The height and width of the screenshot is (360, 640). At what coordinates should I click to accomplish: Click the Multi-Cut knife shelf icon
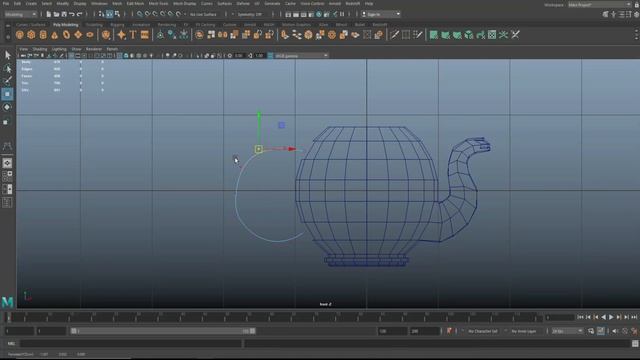pyautogui.click(x=394, y=35)
